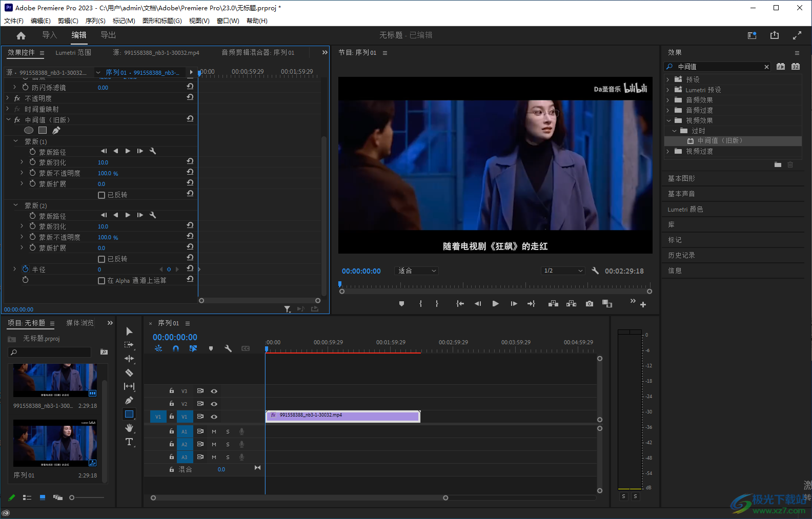The width and height of the screenshot is (812, 519).
Task: Select the Selection tool arrow
Action: pyautogui.click(x=129, y=331)
